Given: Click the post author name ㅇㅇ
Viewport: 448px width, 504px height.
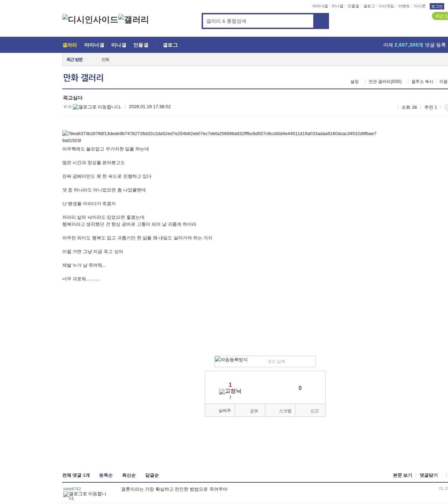Looking at the screenshot, I should click(x=68, y=107).
